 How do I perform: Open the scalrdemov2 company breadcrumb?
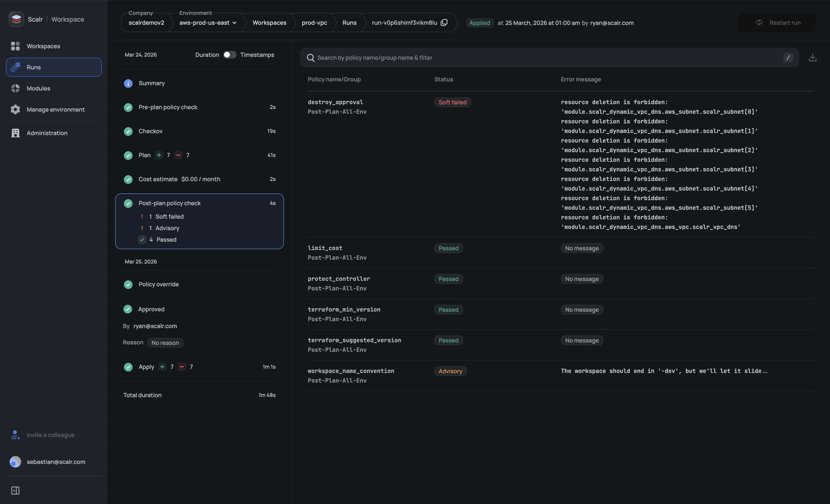[146, 23]
